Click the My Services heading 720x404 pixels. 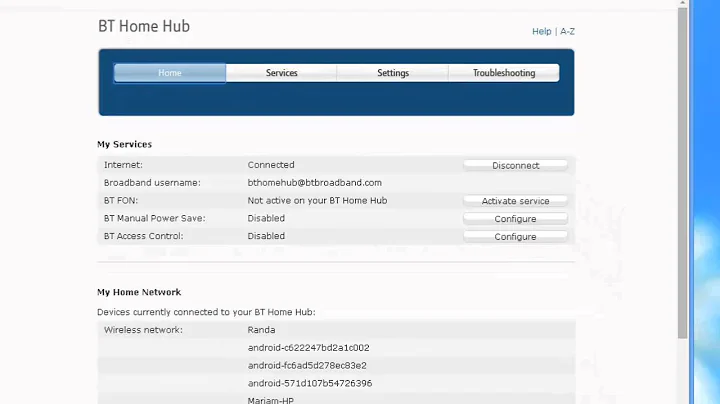(x=124, y=144)
